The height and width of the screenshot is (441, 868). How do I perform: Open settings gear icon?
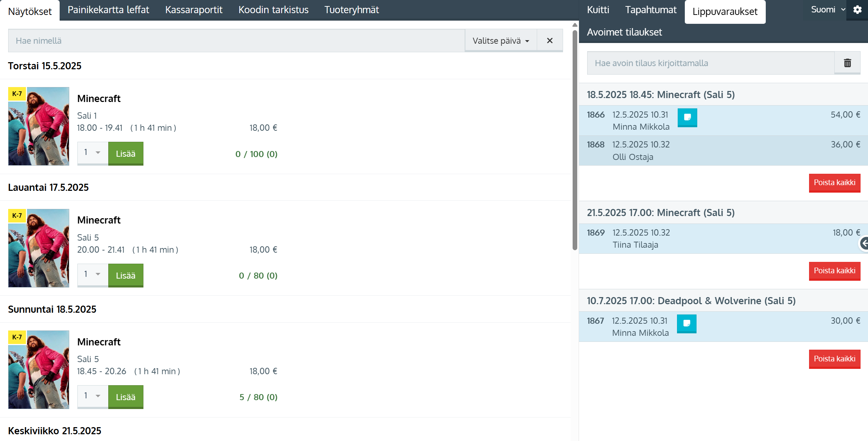click(x=857, y=10)
